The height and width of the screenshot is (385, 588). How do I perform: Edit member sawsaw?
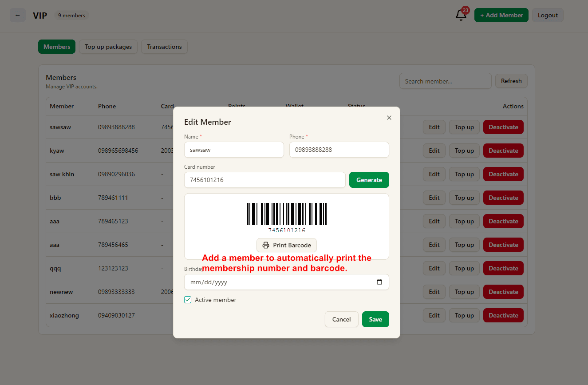coord(434,127)
